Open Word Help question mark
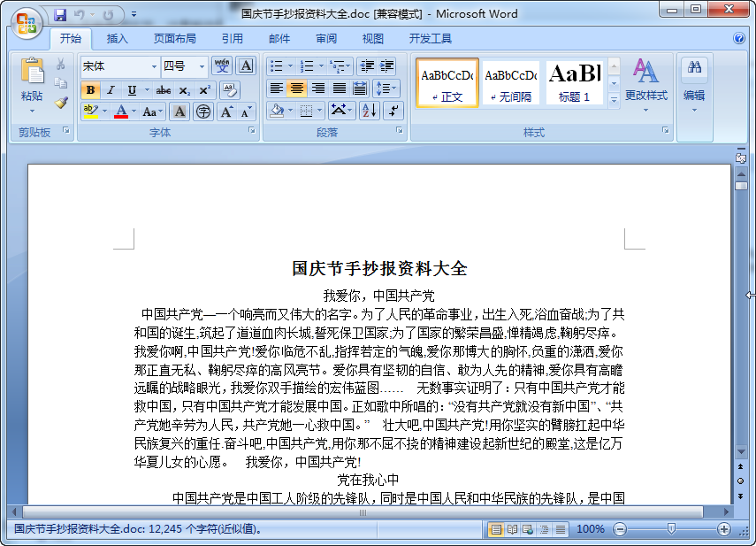756x546 pixels. 738,38
